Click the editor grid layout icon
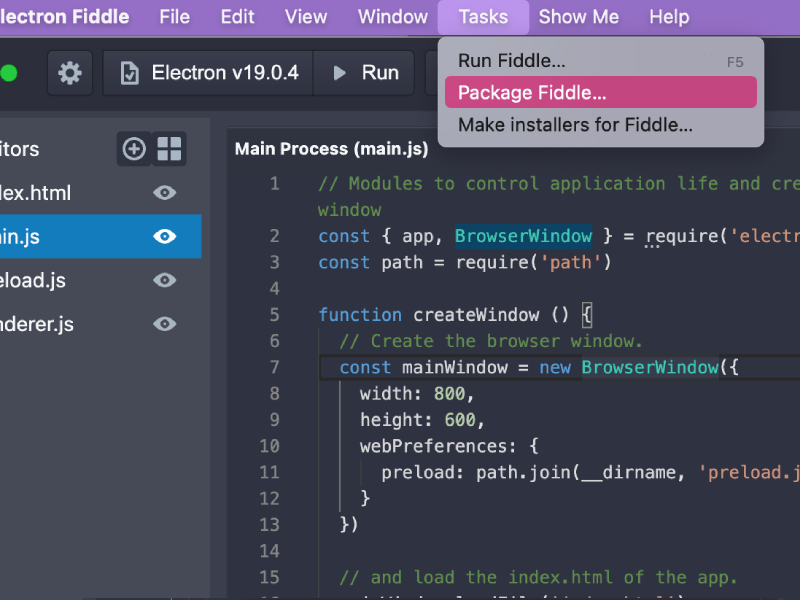The image size is (800, 600). (x=170, y=149)
